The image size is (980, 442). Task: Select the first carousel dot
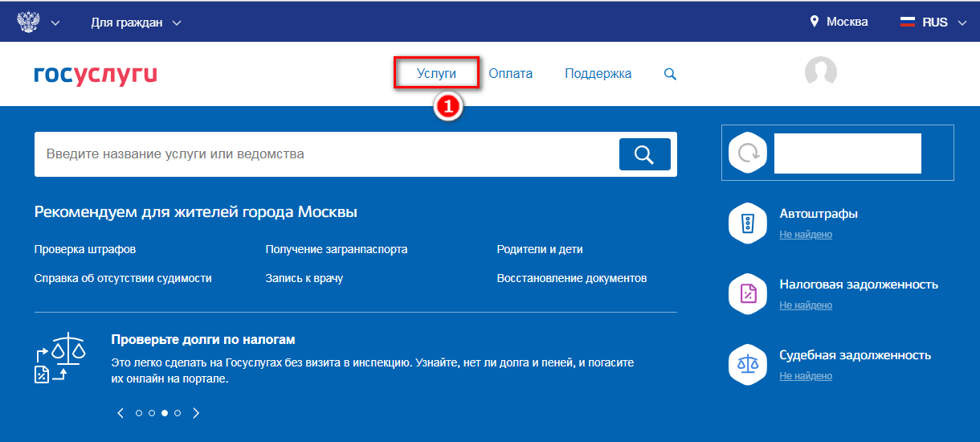(139, 413)
